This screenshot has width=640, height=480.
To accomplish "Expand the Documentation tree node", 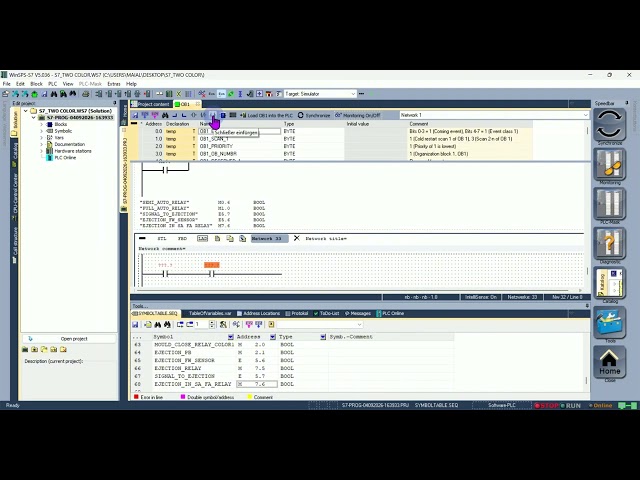I will (x=41, y=144).
